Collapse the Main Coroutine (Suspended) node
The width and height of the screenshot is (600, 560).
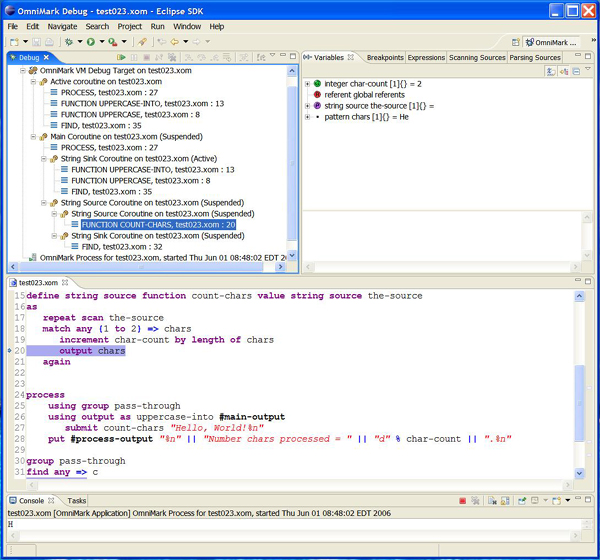coord(33,137)
